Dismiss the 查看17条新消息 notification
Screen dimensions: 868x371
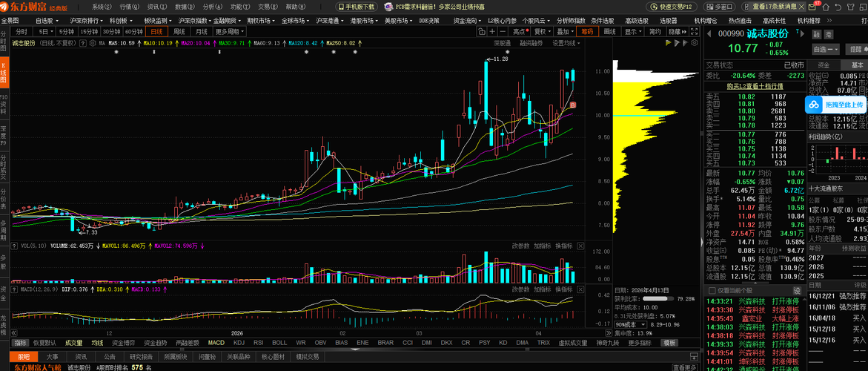click(801, 7)
